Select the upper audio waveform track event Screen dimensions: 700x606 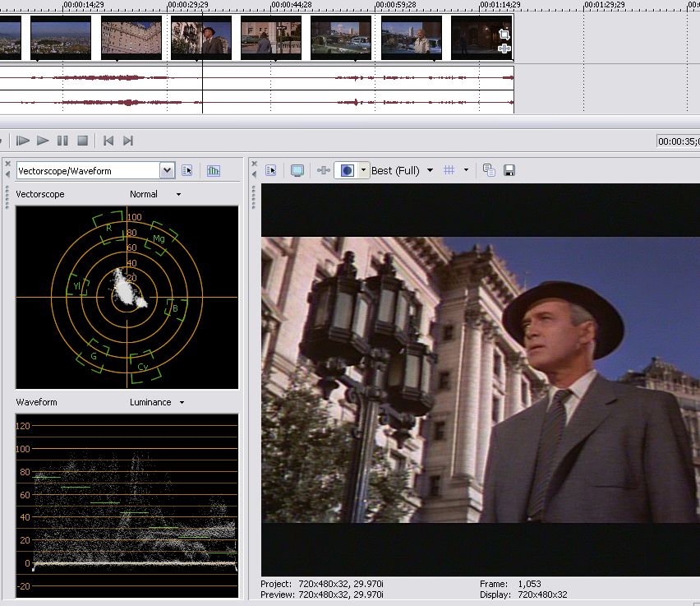tap(257, 78)
